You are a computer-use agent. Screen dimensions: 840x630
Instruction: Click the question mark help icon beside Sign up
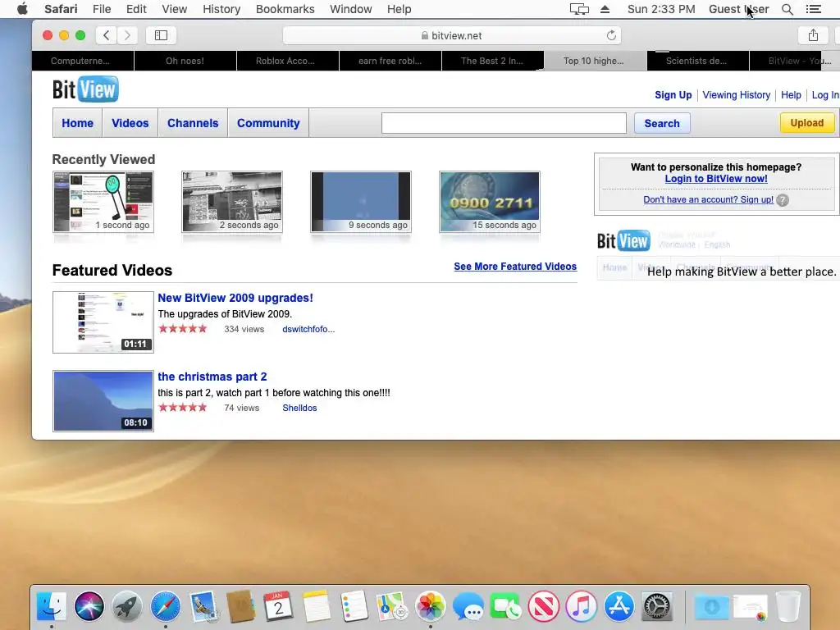coord(782,200)
